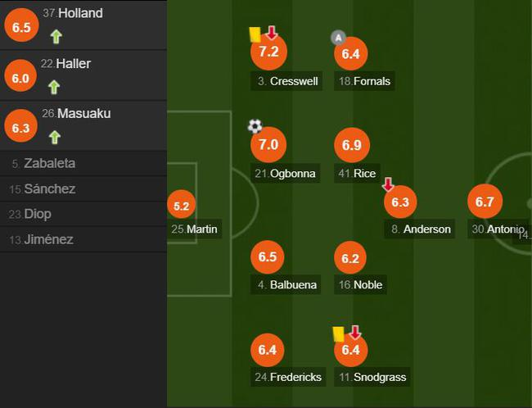532x408 pixels.
Task: Click the Fredericks player name label
Action: point(286,377)
